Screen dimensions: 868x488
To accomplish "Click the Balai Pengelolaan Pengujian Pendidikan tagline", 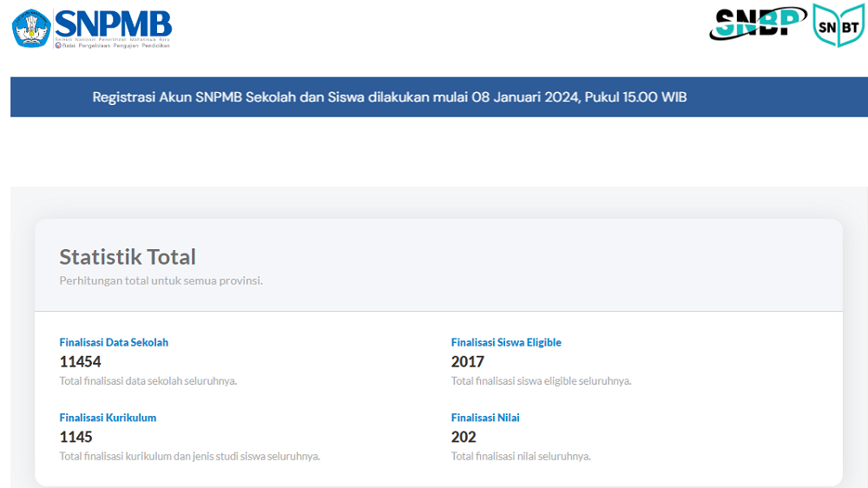I will point(115,45).
